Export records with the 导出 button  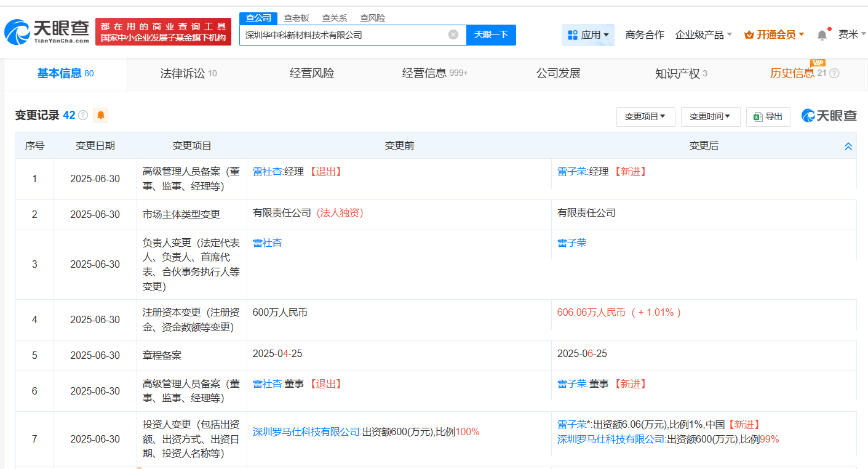(768, 116)
